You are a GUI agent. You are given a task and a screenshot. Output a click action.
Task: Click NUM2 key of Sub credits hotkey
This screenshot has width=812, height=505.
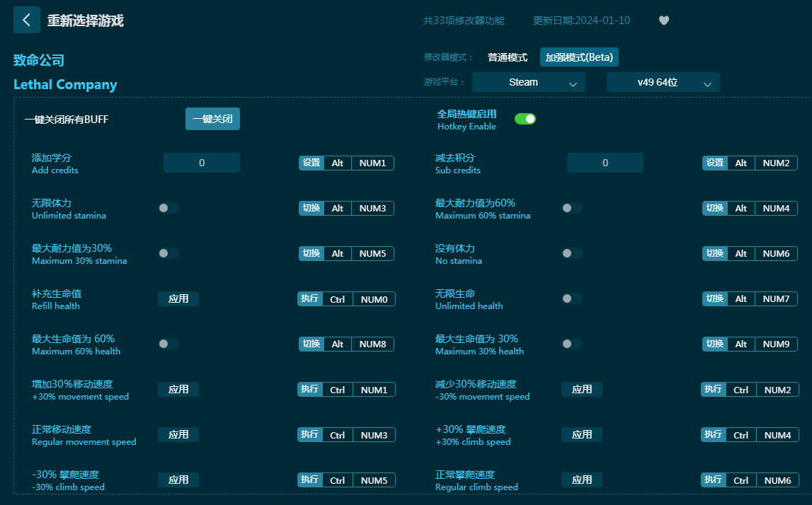click(x=777, y=163)
